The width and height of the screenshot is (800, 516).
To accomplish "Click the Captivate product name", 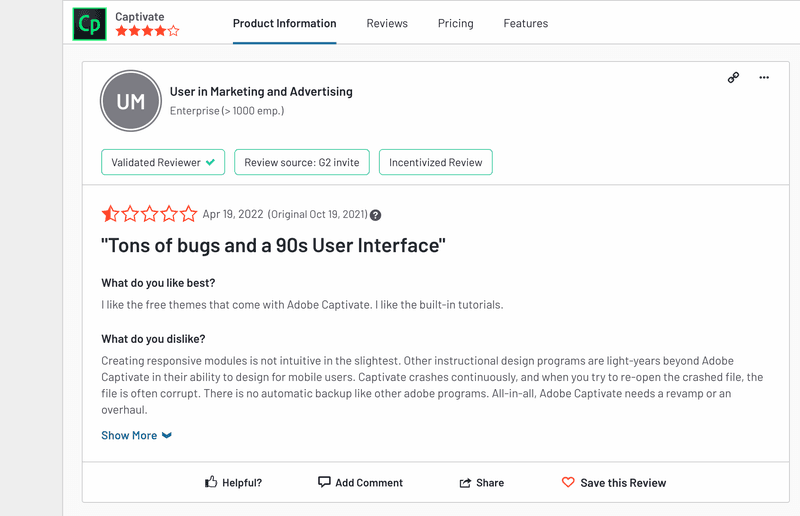I will [140, 17].
